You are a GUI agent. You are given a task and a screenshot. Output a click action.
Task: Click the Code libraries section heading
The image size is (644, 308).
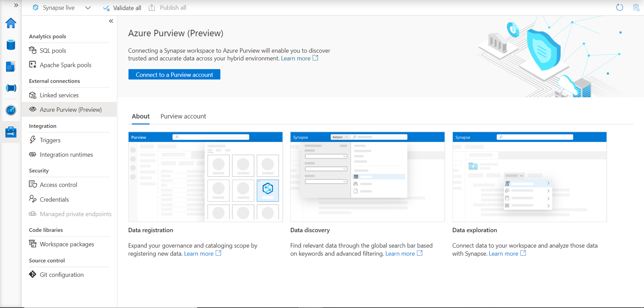pyautogui.click(x=46, y=230)
